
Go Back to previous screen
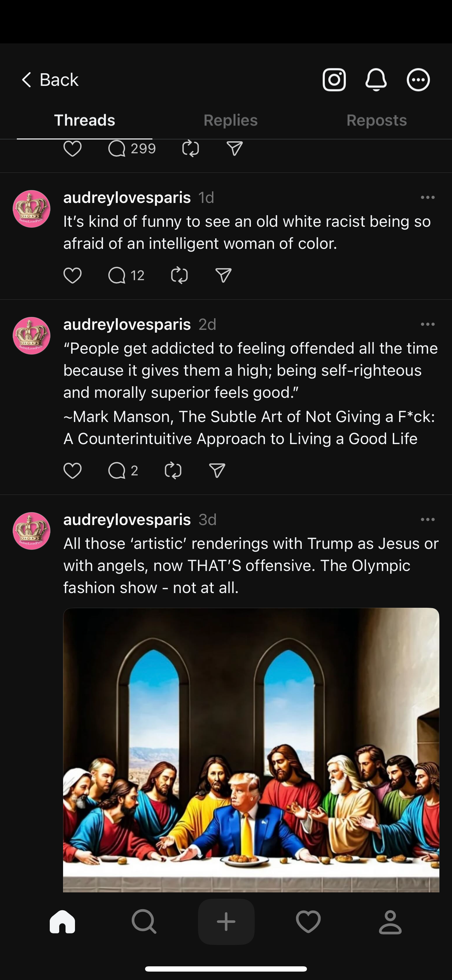[49, 80]
